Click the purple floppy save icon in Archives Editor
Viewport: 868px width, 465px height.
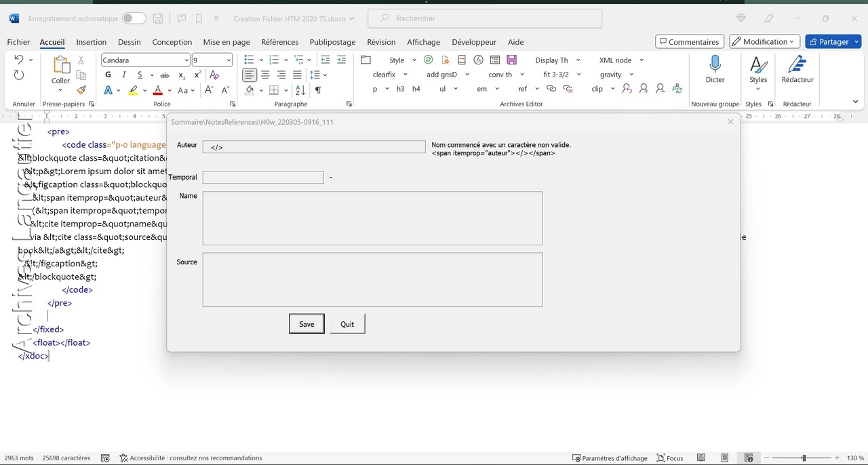(512, 60)
